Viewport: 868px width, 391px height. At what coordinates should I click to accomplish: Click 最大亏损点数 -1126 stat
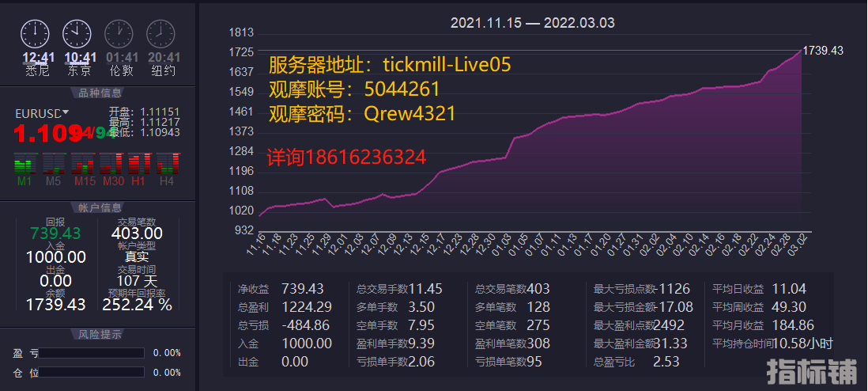click(642, 289)
